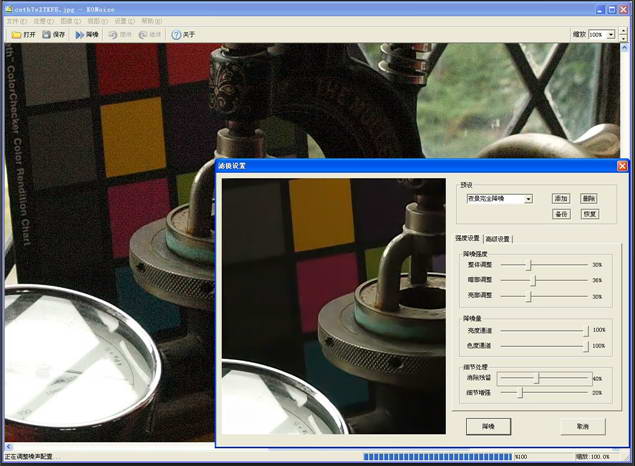This screenshot has width=635, height=466.
Task: Click the 保存 (Save) disk icon in toolbar
Action: pos(47,35)
